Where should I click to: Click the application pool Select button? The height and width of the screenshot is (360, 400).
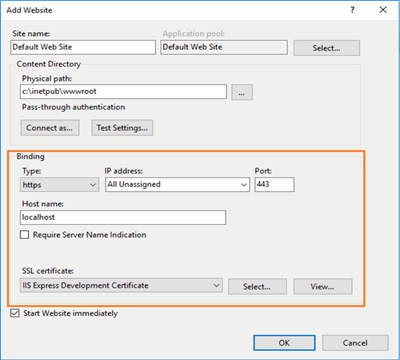click(x=326, y=48)
